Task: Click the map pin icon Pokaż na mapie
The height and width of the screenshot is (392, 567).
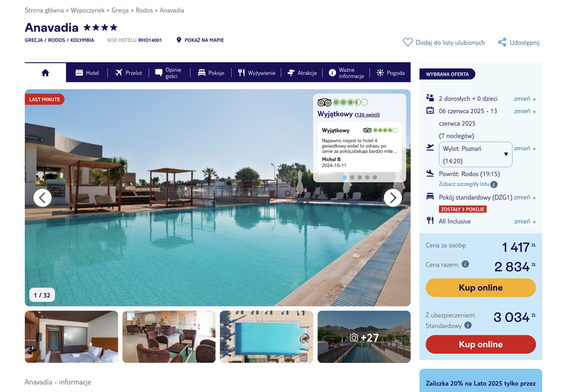Action: [x=179, y=40]
